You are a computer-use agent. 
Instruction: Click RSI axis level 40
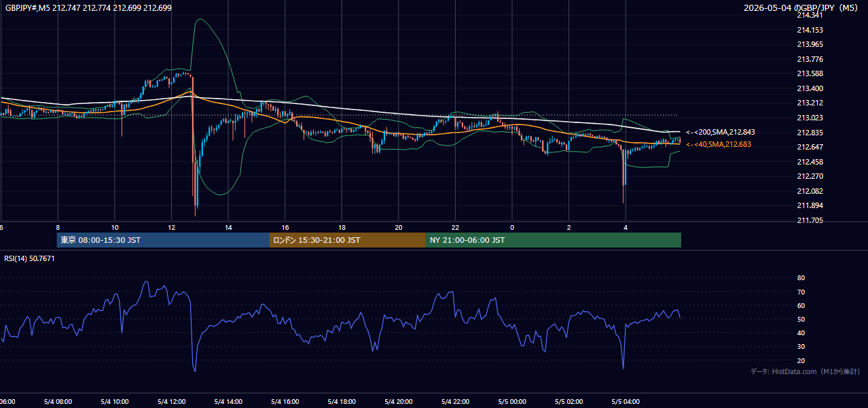tap(801, 333)
